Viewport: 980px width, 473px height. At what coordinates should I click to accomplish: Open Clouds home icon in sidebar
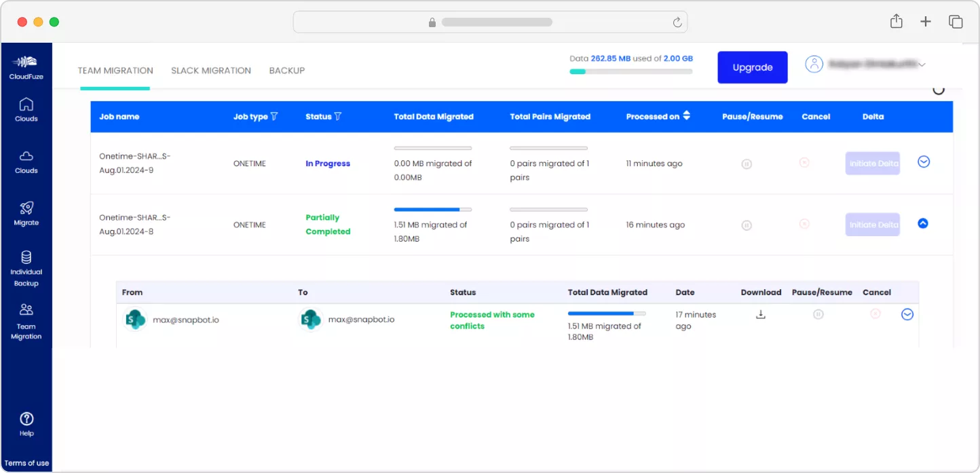click(x=26, y=105)
